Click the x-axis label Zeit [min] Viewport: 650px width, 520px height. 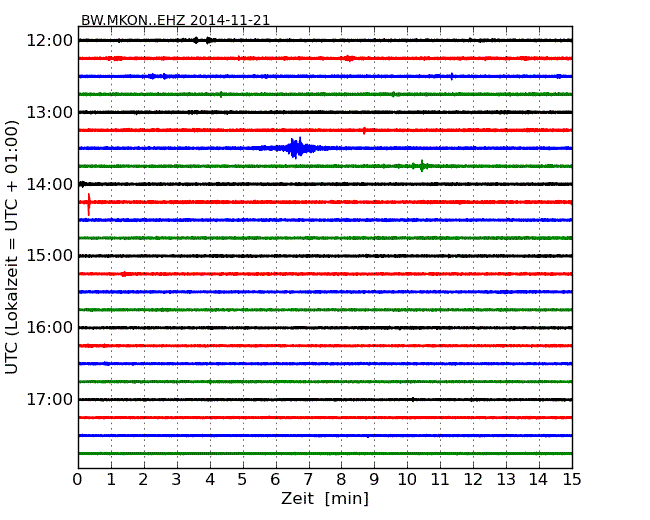[x=325, y=498]
